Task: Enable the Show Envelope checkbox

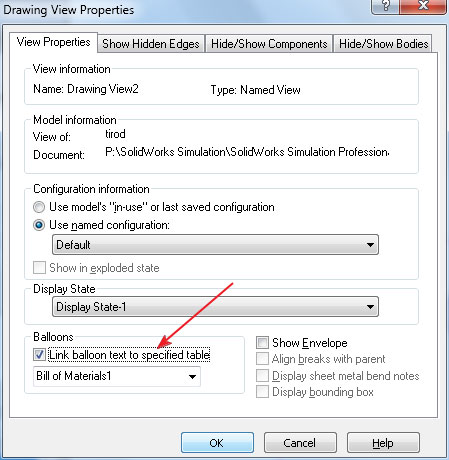Action: (x=262, y=343)
